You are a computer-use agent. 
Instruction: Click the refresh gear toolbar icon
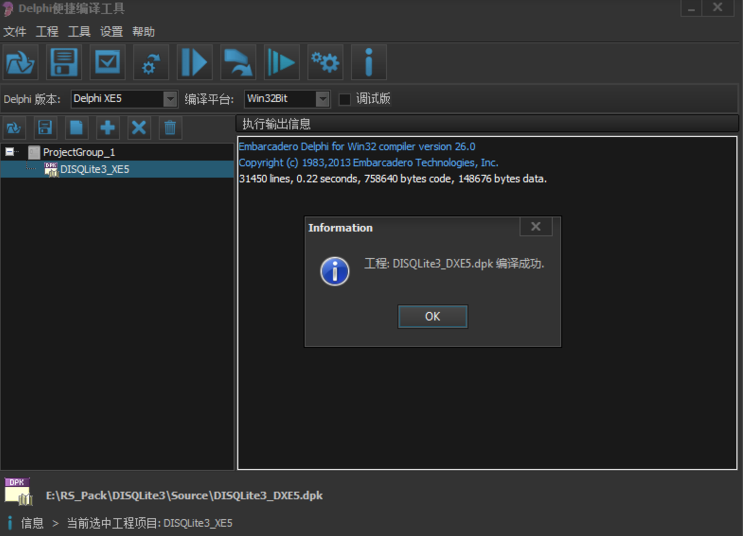click(x=151, y=62)
